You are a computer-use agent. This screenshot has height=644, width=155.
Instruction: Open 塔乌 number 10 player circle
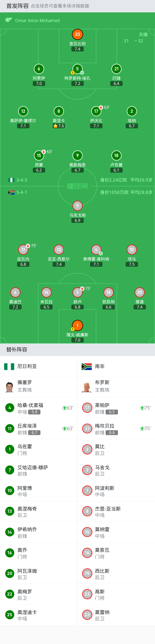132,249
